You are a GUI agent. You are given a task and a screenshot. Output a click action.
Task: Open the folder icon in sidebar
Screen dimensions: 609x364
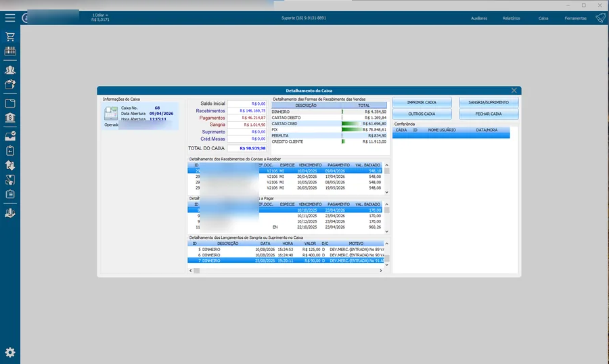[10, 104]
